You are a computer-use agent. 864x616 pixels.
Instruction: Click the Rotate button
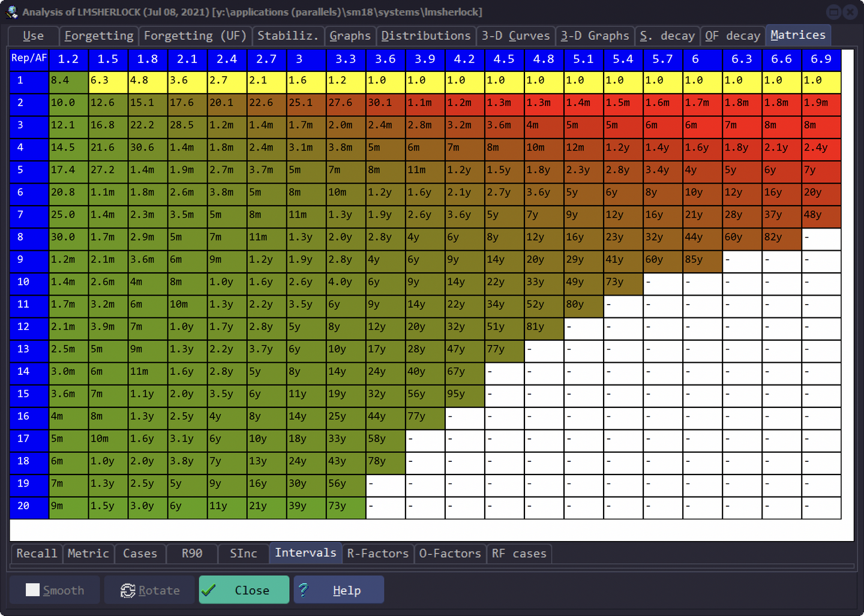(150, 590)
